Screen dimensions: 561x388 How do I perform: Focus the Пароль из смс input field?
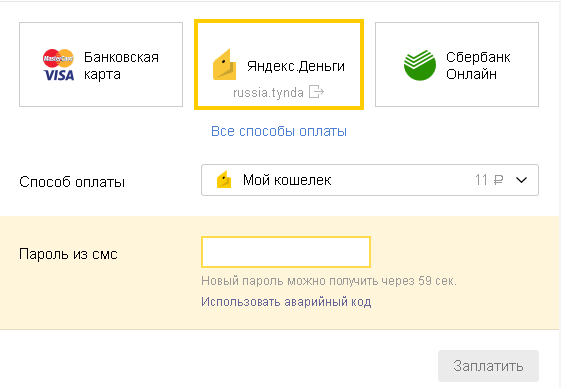[286, 252]
